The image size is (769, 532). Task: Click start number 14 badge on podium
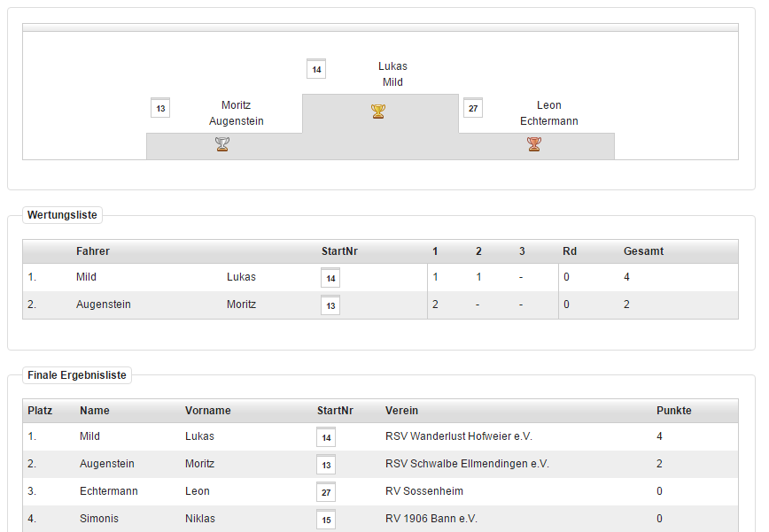point(316,69)
